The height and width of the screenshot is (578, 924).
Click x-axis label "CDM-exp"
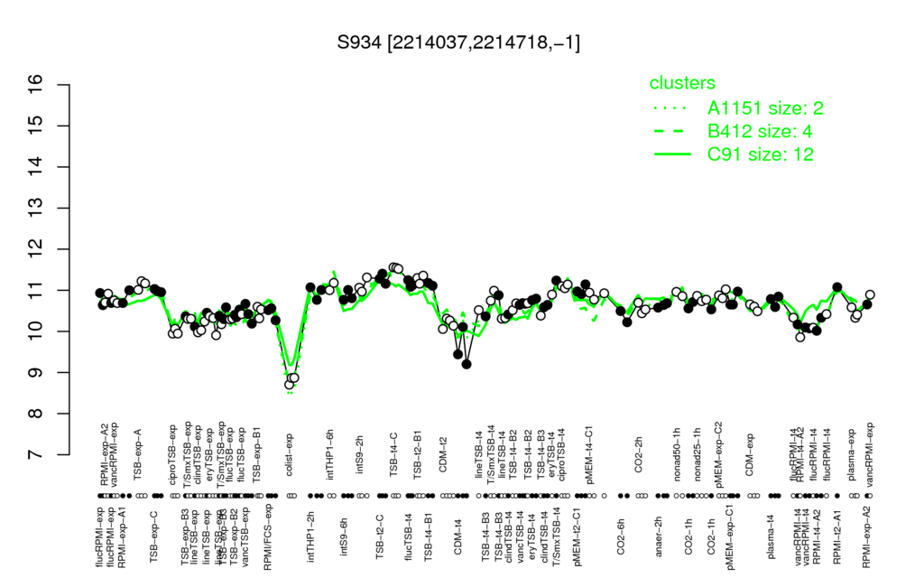(x=750, y=454)
